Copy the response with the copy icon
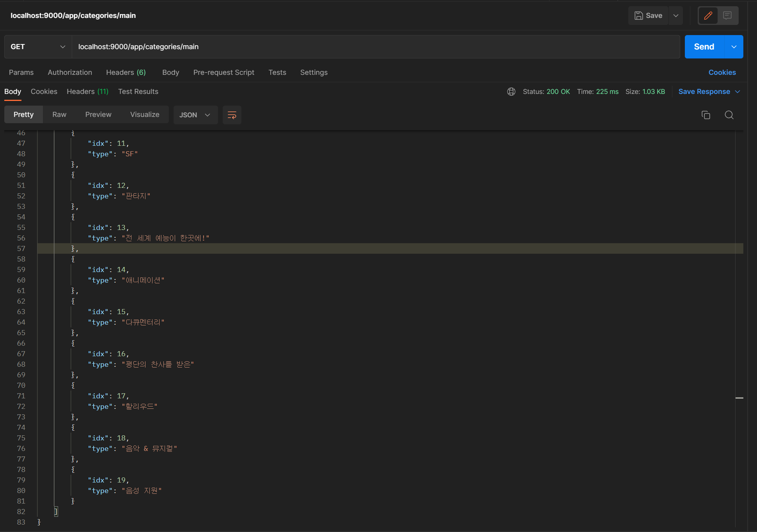 pyautogui.click(x=706, y=115)
